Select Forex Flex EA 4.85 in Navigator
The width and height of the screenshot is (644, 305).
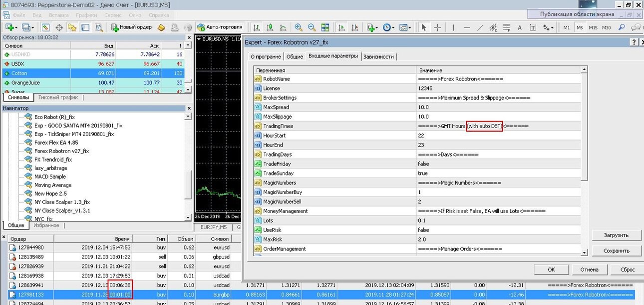pyautogui.click(x=56, y=142)
